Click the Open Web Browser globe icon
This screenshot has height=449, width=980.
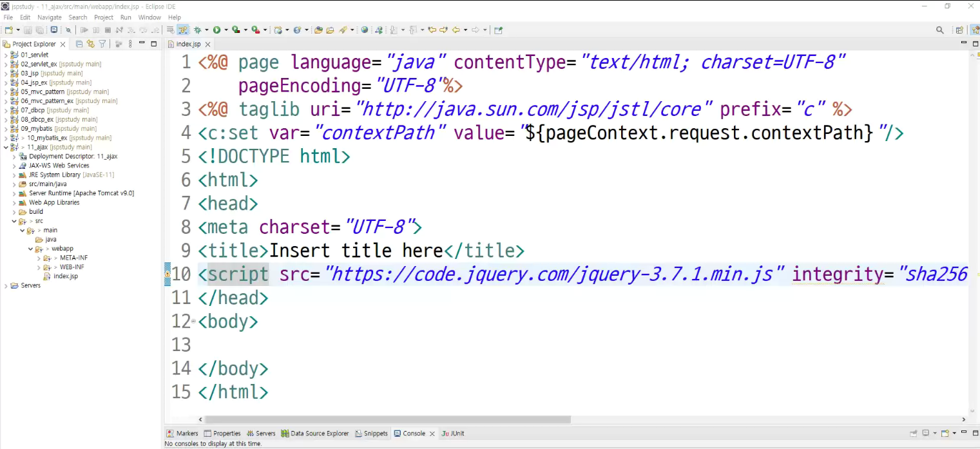[364, 30]
